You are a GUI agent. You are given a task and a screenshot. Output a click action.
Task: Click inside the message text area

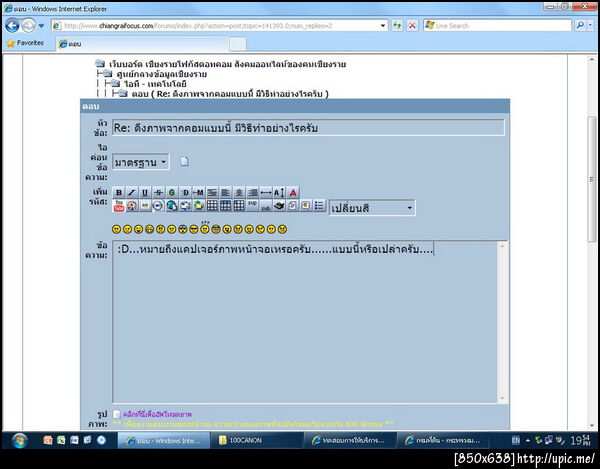pyautogui.click(x=305, y=322)
